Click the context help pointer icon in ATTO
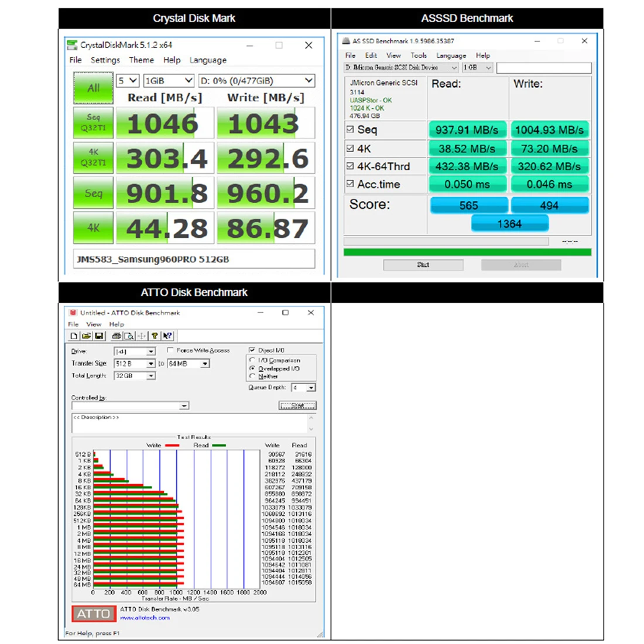This screenshot has height=644, width=644. tap(167, 336)
